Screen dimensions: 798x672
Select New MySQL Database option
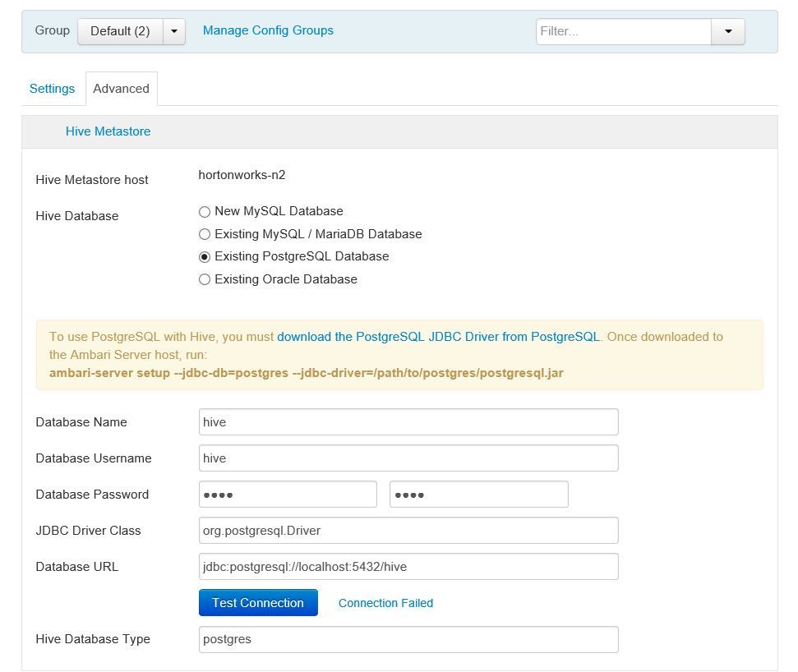tap(205, 212)
